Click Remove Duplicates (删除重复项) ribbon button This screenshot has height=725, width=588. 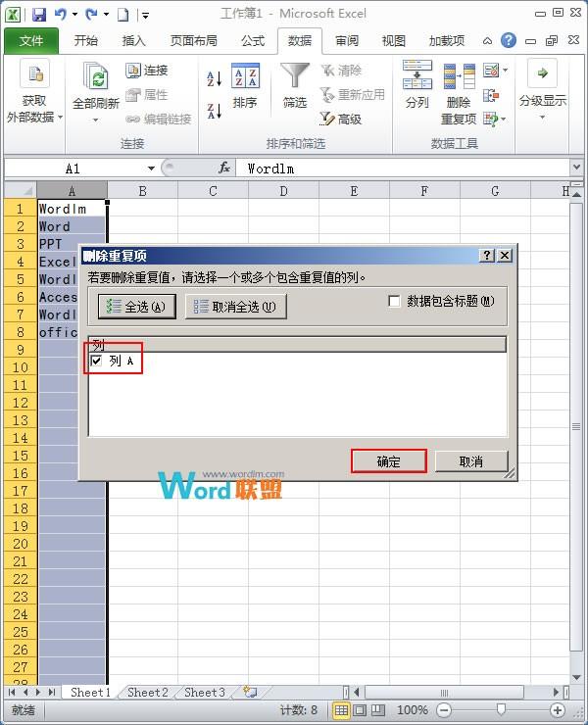[459, 92]
